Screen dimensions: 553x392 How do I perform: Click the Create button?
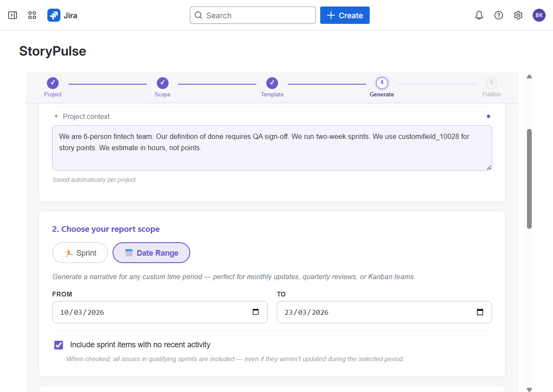345,15
